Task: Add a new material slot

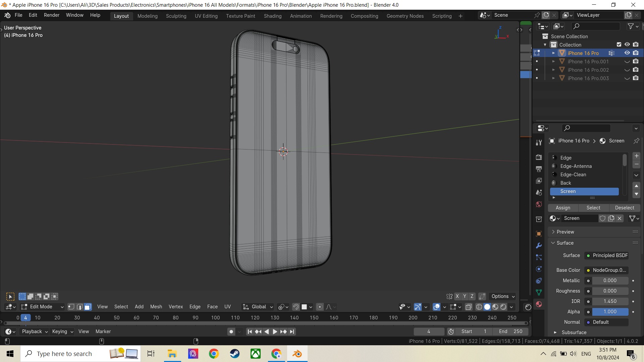Action: tap(636, 156)
